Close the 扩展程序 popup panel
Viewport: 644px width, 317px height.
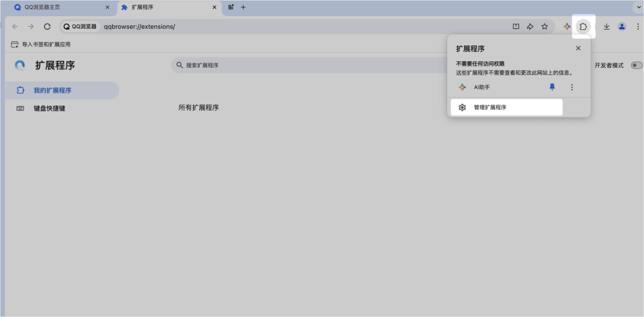[x=578, y=48]
